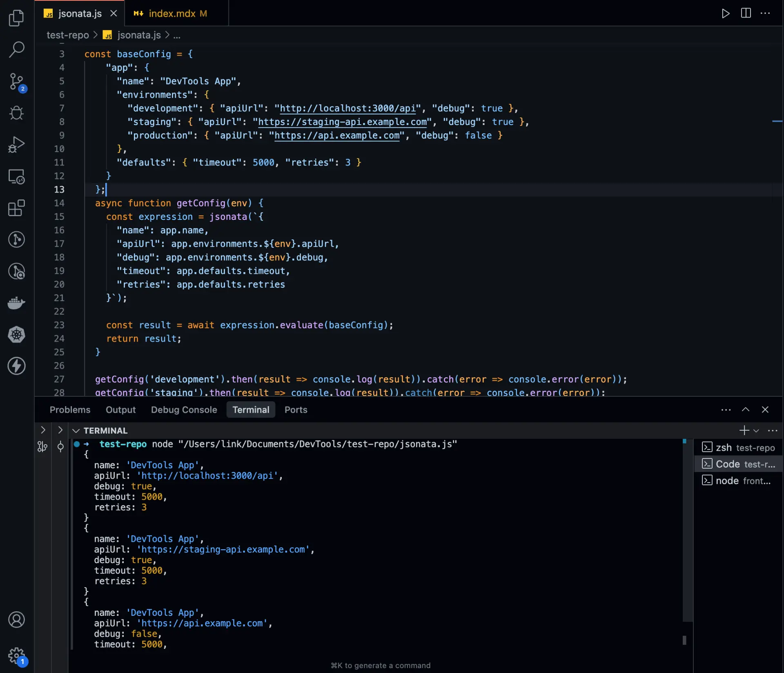This screenshot has width=784, height=673.
Task: Click breadcrumb ellipsis segment
Action: pos(177,35)
